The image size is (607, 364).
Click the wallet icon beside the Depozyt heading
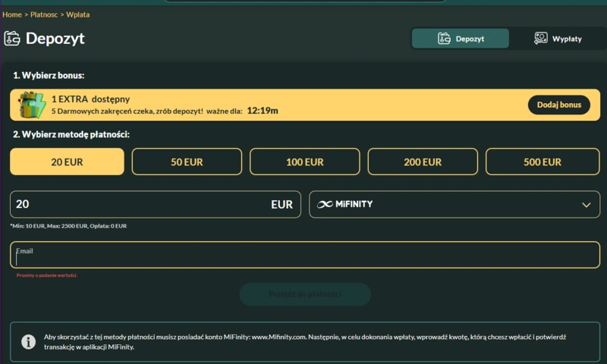12,38
